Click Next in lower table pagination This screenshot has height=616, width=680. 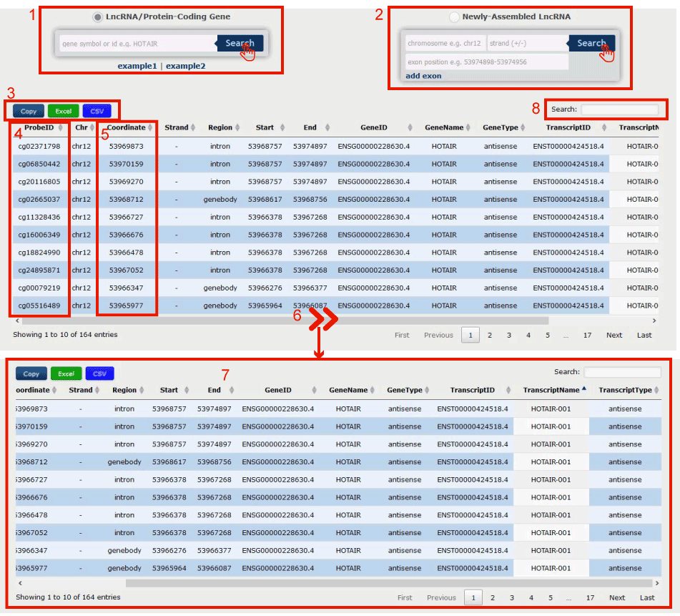617,597
